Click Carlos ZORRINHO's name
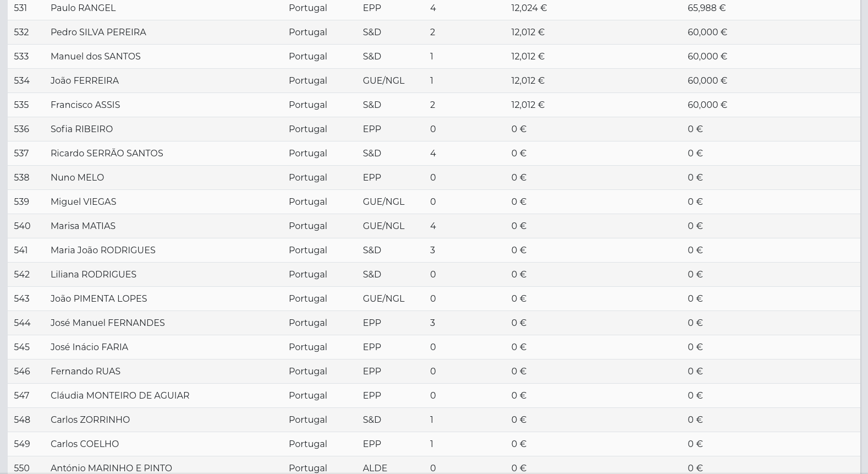The image size is (868, 474). pyautogui.click(x=90, y=420)
